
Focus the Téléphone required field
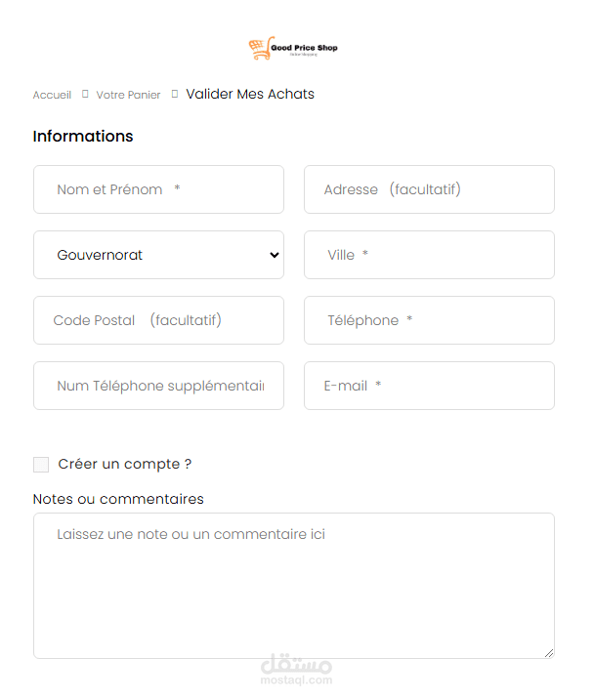tap(429, 320)
